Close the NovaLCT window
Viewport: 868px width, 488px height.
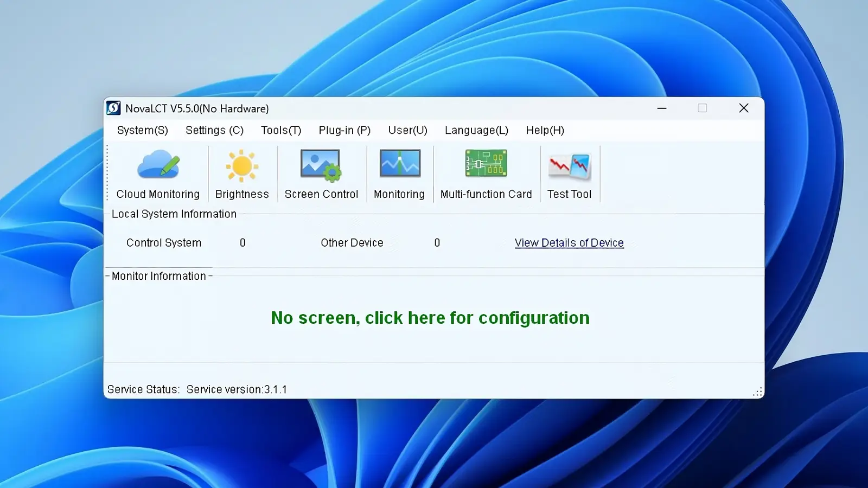point(744,108)
